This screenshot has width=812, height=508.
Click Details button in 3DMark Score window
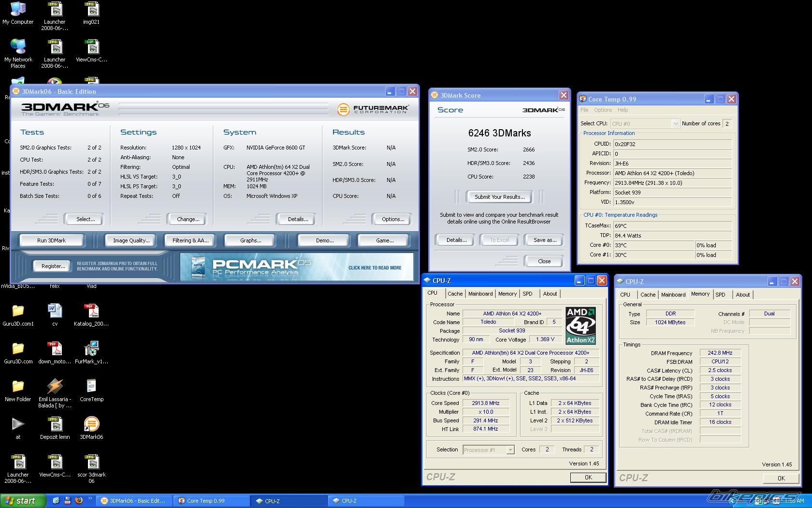[x=456, y=240]
